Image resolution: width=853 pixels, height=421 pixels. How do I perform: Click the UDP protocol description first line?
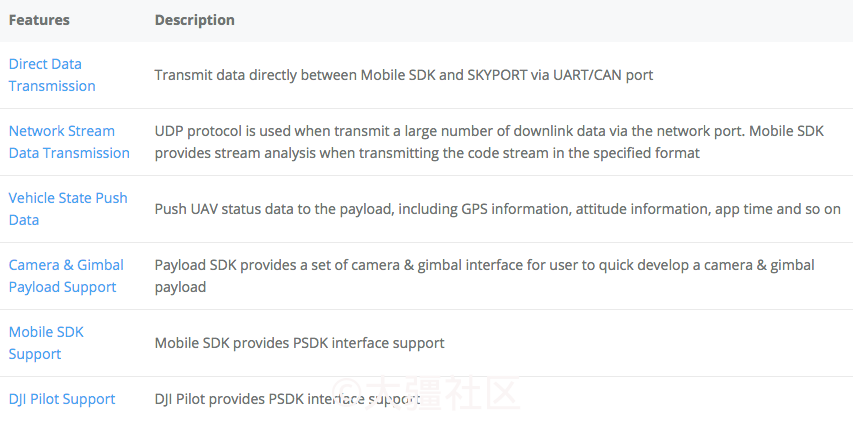[489, 131]
